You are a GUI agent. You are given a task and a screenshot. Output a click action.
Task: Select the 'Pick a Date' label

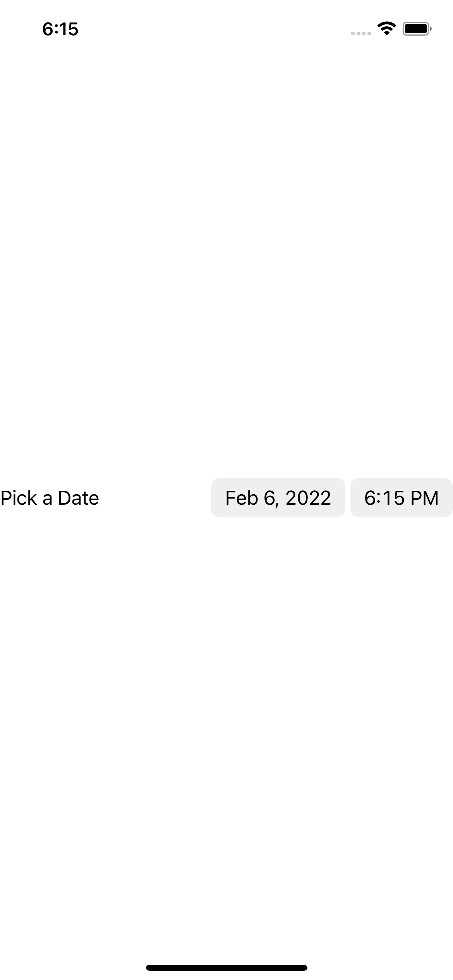coord(49,499)
